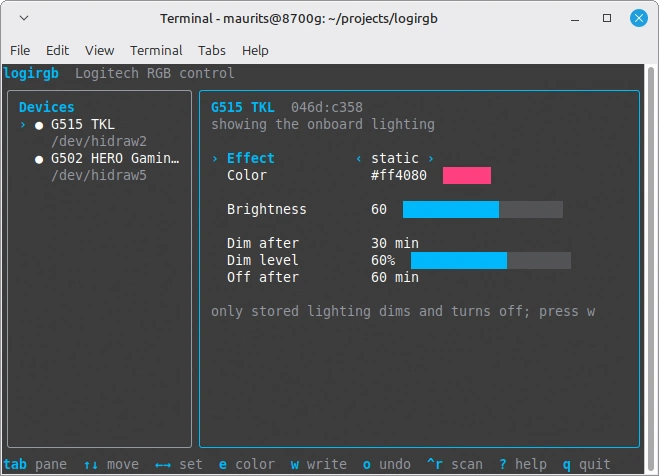Cycle the effect to the next option
Viewport: 659px width, 476px height.
pos(431,158)
